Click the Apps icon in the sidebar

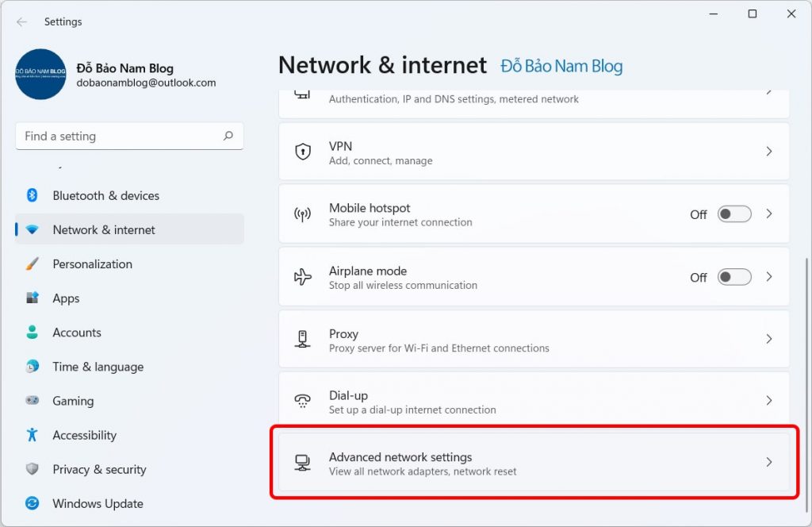(x=32, y=298)
